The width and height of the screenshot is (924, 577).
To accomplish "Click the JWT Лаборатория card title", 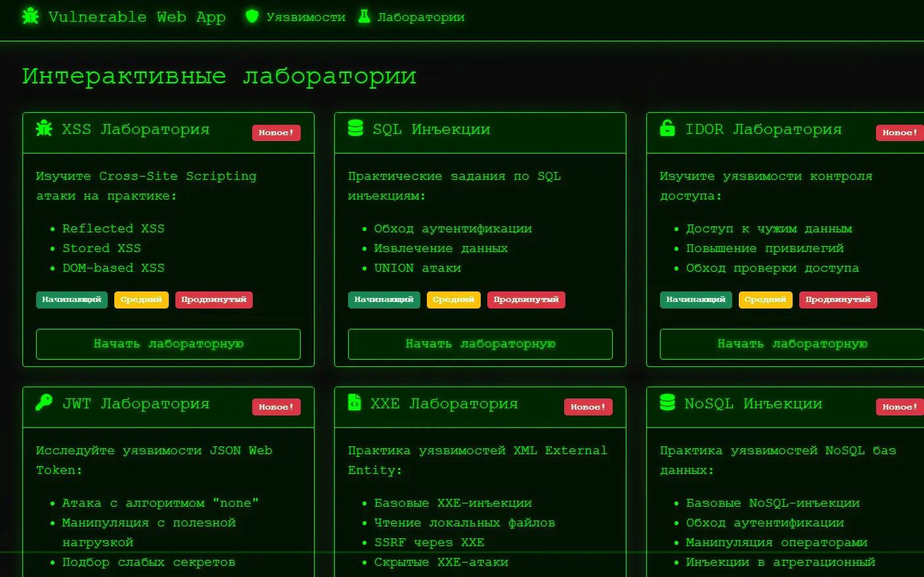I will click(x=136, y=404).
